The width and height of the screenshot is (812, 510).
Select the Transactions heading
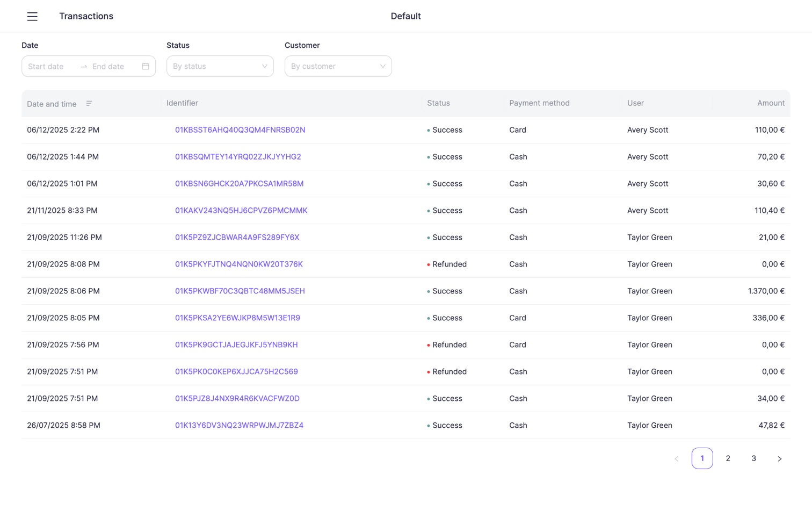(86, 16)
